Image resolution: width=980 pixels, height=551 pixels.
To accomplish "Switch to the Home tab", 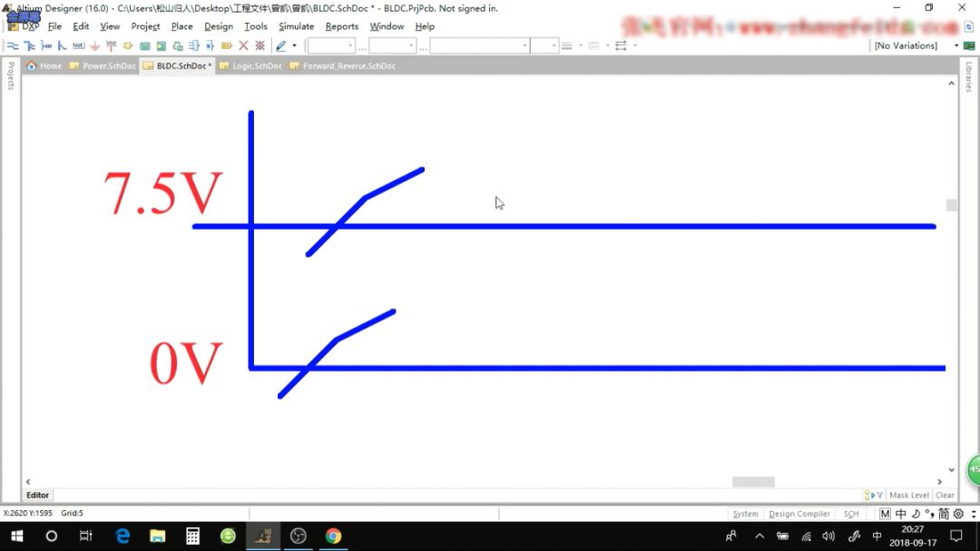I will (44, 65).
